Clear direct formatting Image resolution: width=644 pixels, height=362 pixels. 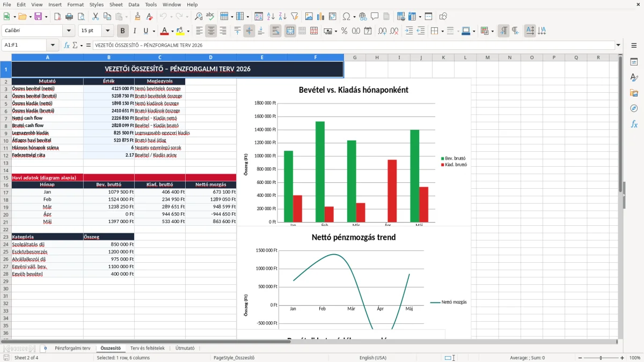(x=149, y=17)
